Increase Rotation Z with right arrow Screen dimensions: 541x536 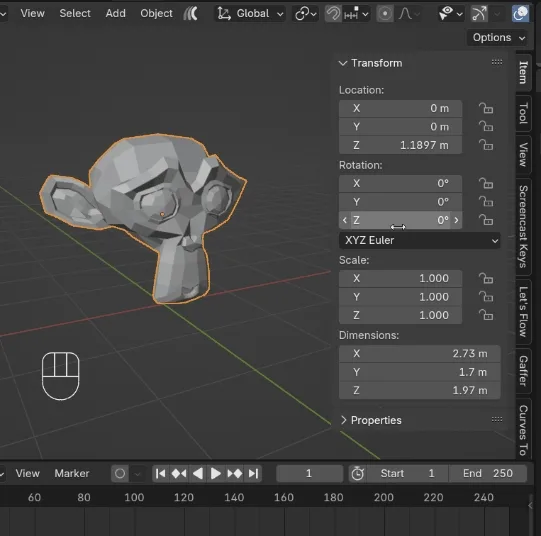[456, 220]
